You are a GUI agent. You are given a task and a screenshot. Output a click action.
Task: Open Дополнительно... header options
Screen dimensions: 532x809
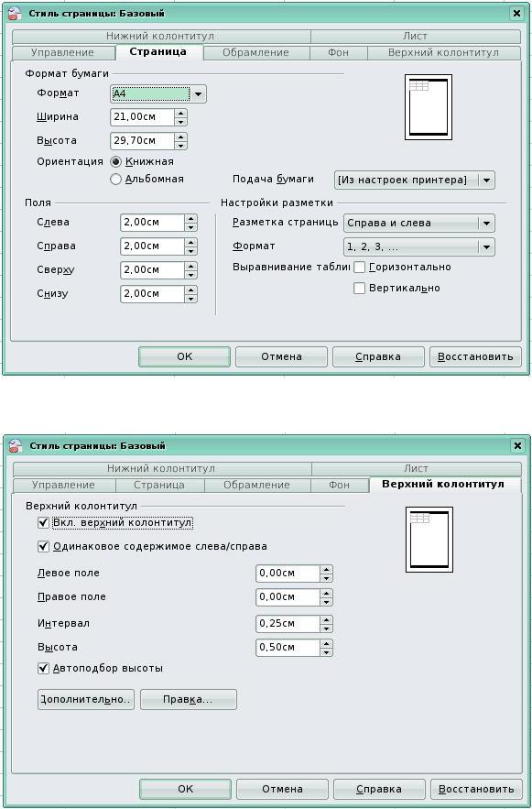pos(86,700)
